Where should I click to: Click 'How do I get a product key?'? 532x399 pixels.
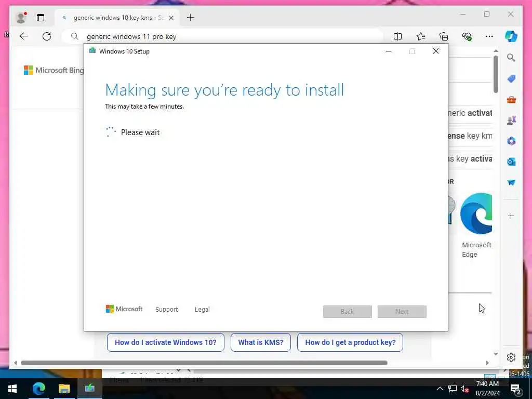tap(350, 342)
